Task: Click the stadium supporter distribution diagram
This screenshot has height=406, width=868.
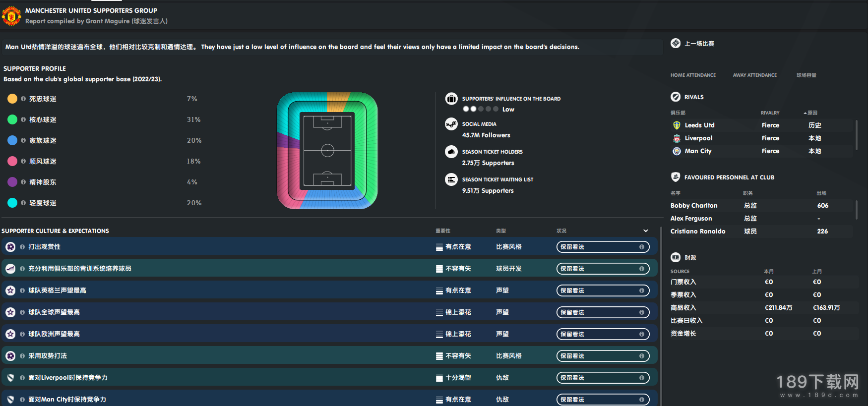Action: (x=327, y=151)
